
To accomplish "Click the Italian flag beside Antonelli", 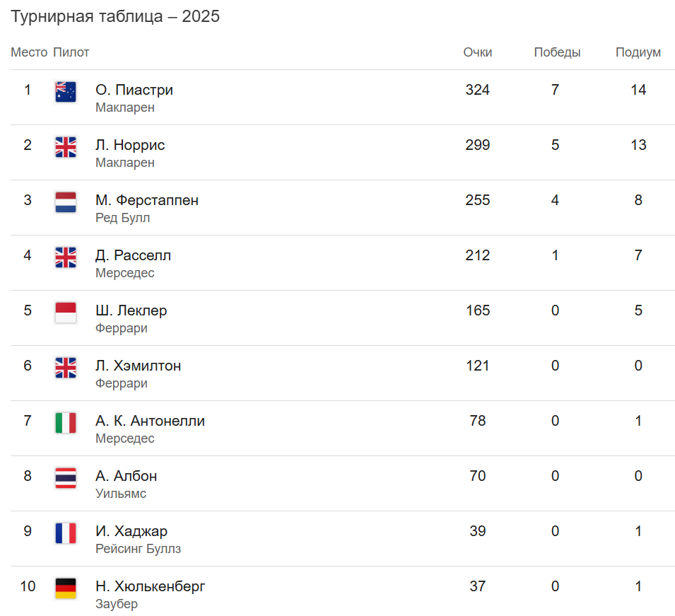I will point(66,423).
